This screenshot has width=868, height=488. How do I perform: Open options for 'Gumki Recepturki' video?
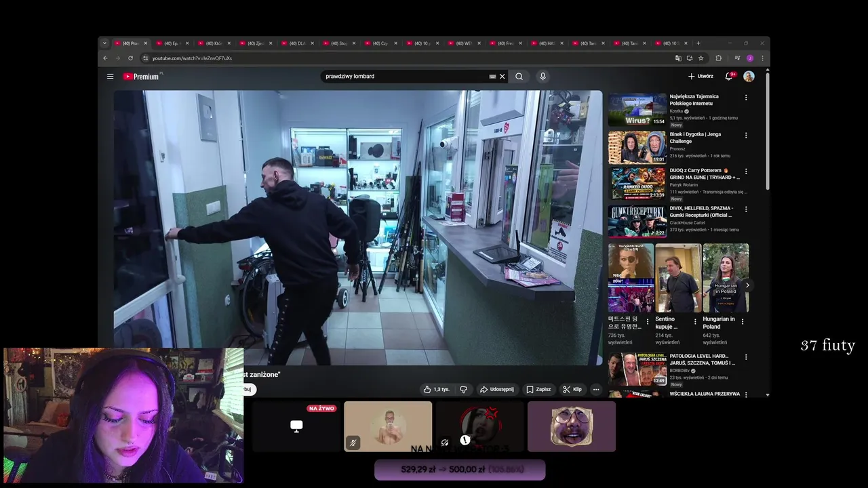[x=746, y=209]
